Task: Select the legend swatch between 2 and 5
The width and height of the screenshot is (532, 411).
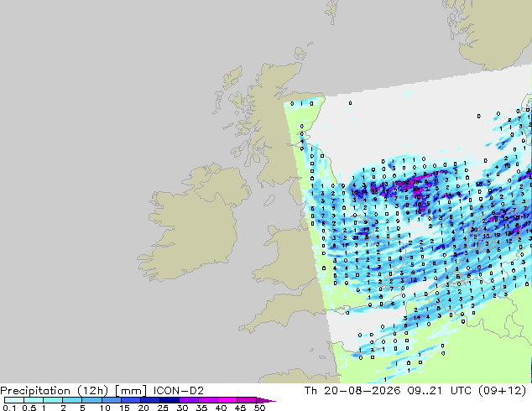Action: [73, 400]
